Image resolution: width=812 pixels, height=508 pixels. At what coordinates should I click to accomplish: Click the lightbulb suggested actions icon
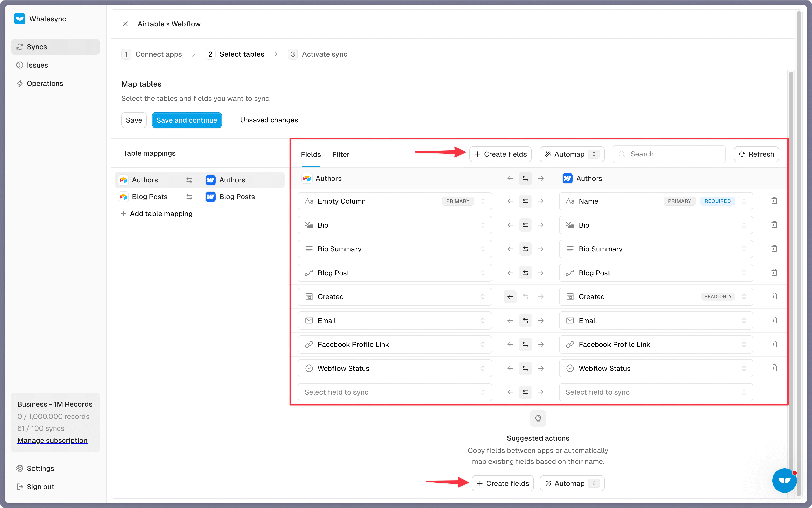click(x=538, y=419)
